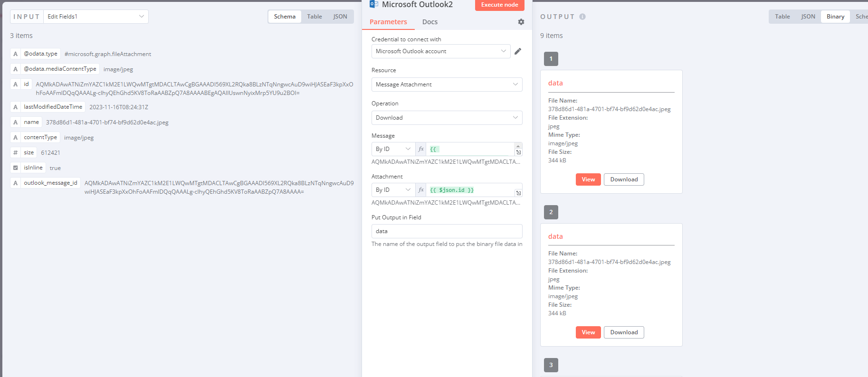The height and width of the screenshot is (377, 868).
Task: Click the type icon beside outlook_message_id
Action: [16, 183]
